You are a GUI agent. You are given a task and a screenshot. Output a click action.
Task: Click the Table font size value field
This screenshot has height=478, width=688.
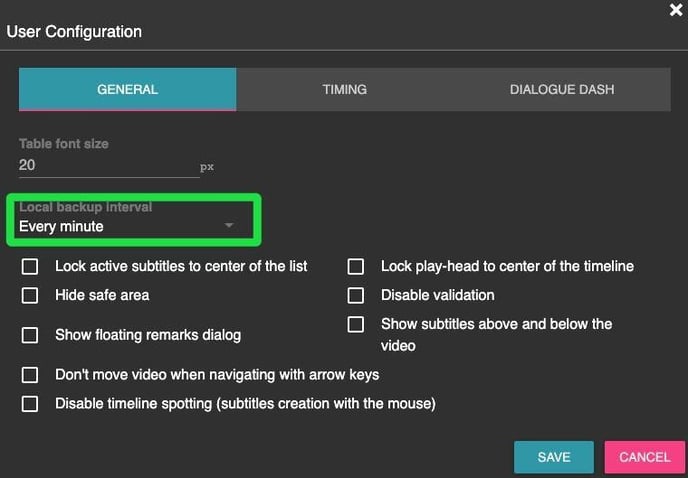[x=108, y=165]
